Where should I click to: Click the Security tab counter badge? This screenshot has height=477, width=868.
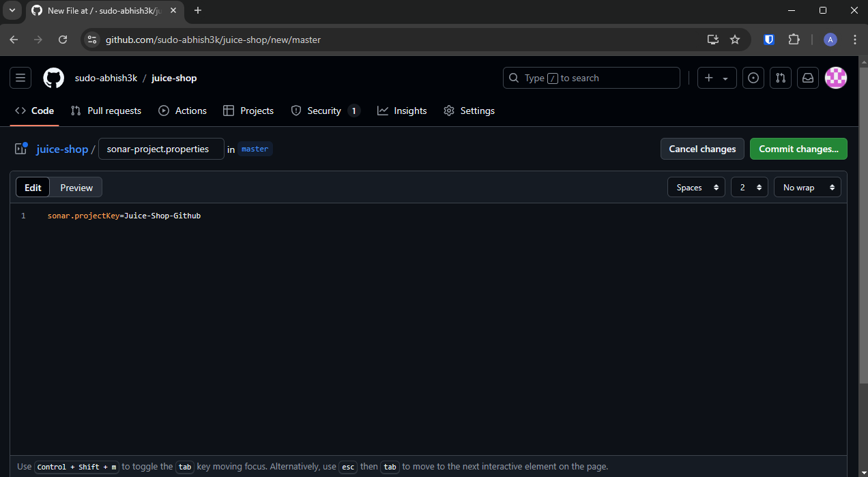coord(353,111)
